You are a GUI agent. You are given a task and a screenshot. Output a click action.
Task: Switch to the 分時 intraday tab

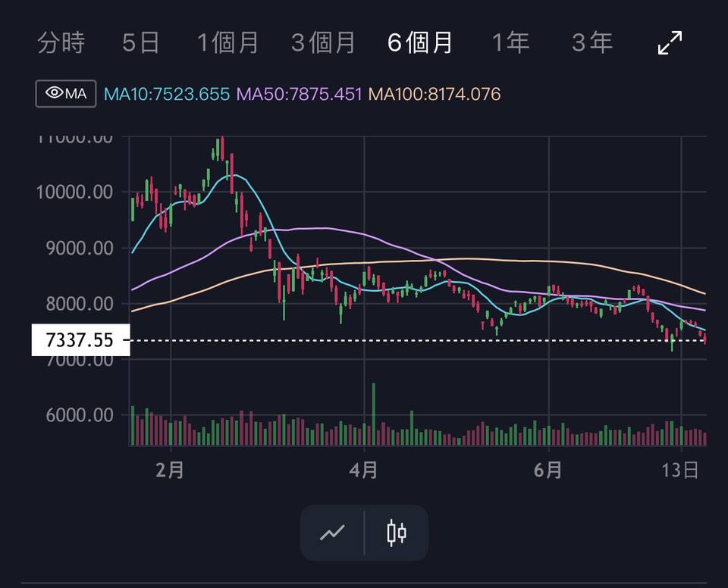(x=61, y=42)
